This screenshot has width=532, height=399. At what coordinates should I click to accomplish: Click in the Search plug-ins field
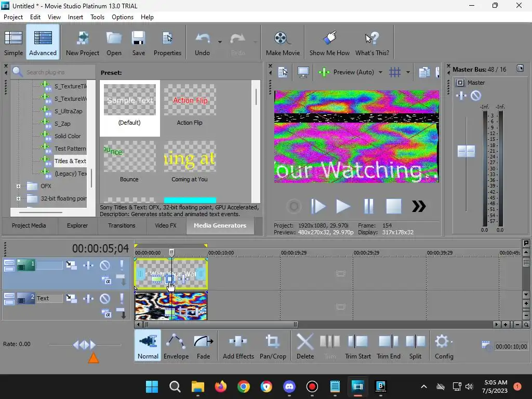click(54, 72)
